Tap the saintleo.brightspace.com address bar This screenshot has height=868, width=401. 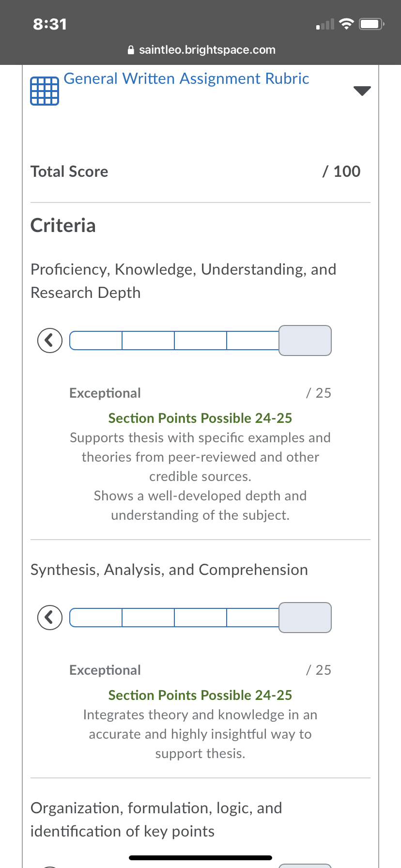pyautogui.click(x=200, y=50)
